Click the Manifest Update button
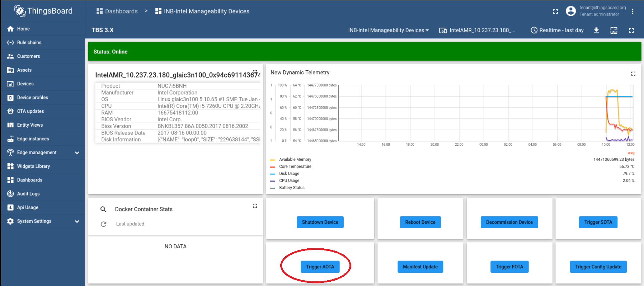644x286 pixels. pyautogui.click(x=420, y=267)
